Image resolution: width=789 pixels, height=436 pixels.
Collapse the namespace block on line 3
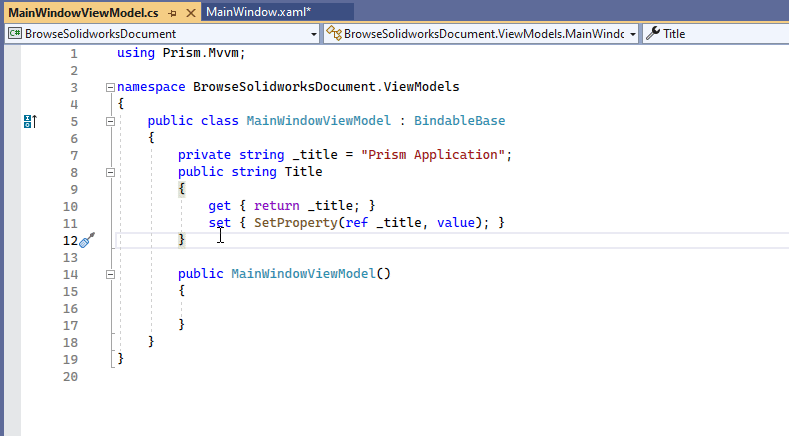110,87
